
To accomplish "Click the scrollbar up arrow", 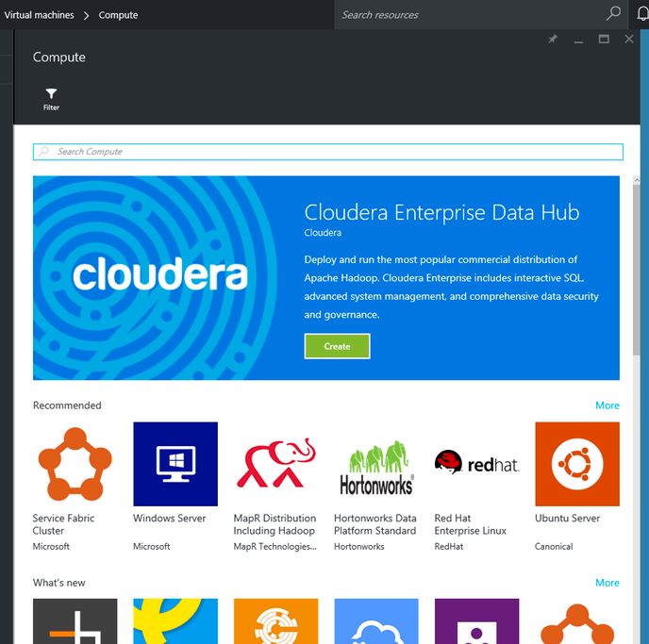I will [x=636, y=180].
